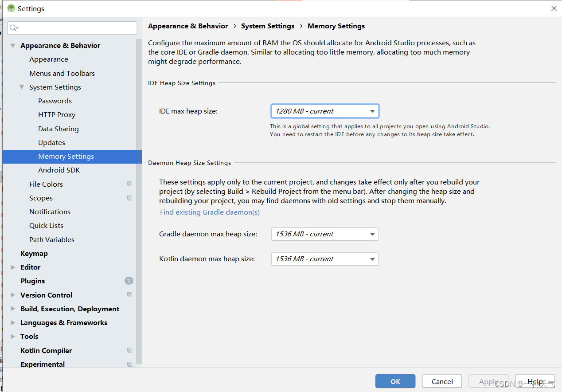Select Plugins in the settings tree
562x392 pixels.
pyautogui.click(x=33, y=281)
